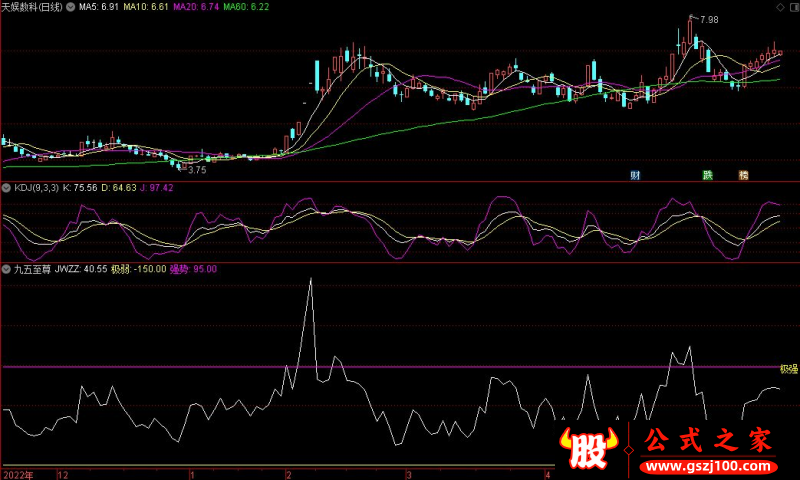The height and width of the screenshot is (480, 800).
Task: Open the www.gszj100.com website link
Action: 705,466
